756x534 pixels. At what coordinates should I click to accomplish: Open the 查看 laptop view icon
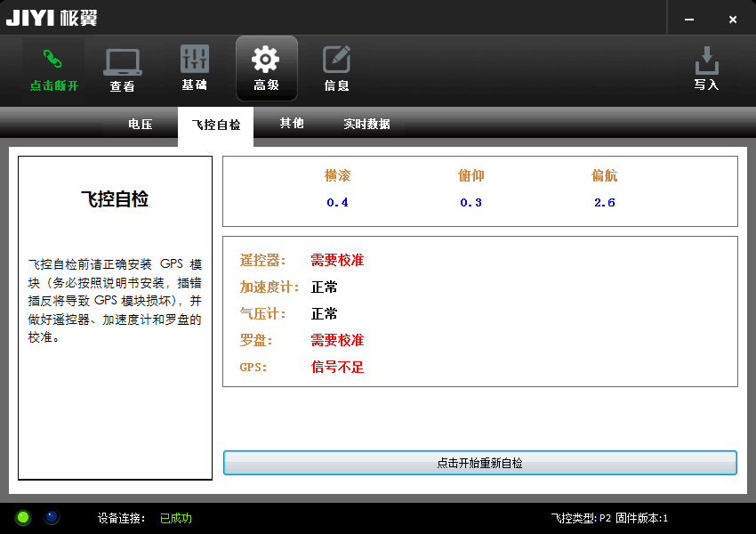click(x=123, y=62)
